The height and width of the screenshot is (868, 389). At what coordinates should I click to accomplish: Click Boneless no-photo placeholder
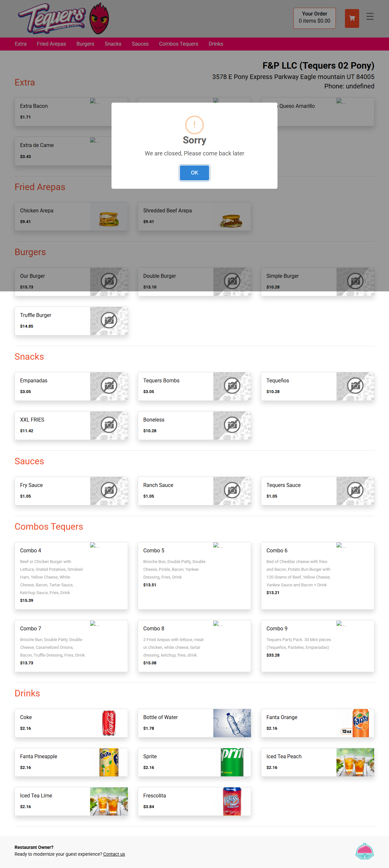(232, 425)
